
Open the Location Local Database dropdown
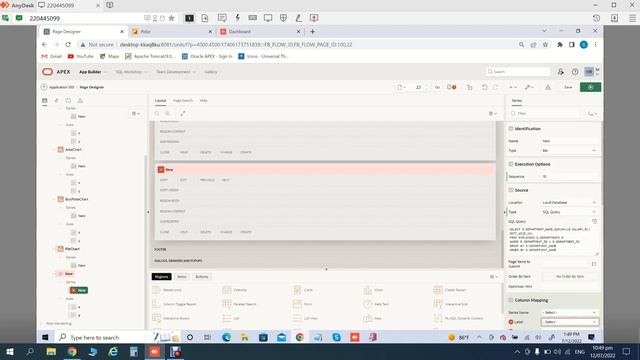570,202
